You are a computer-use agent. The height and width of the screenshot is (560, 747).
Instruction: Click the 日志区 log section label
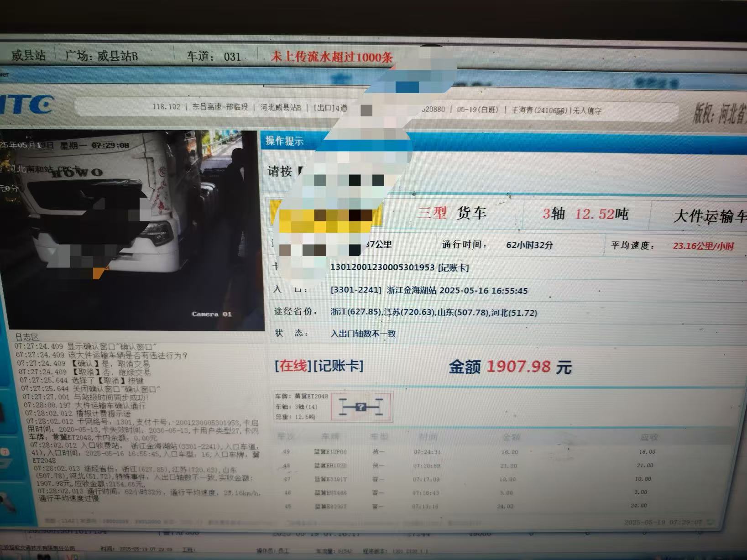pos(27,337)
